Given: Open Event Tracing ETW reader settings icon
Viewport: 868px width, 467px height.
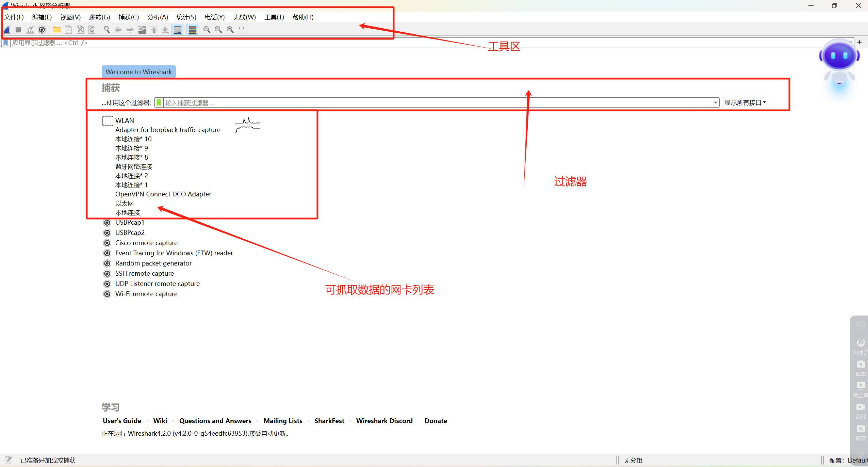Looking at the screenshot, I should [107, 253].
